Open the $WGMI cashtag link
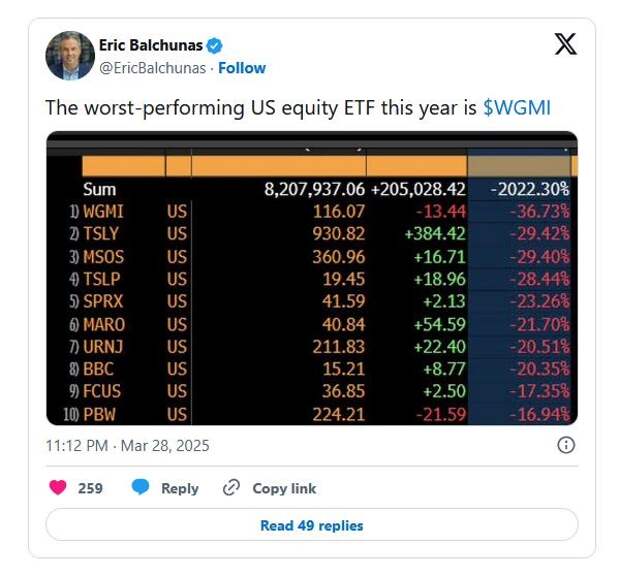Screen dimensions: 620x576 [x=516, y=108]
